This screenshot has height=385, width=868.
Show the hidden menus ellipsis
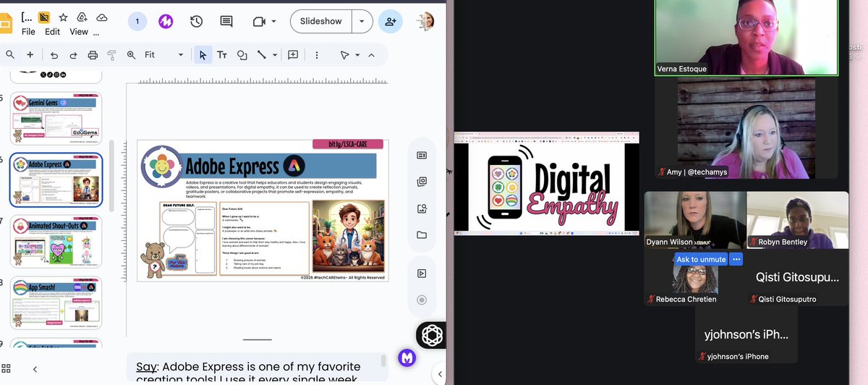[97, 33]
